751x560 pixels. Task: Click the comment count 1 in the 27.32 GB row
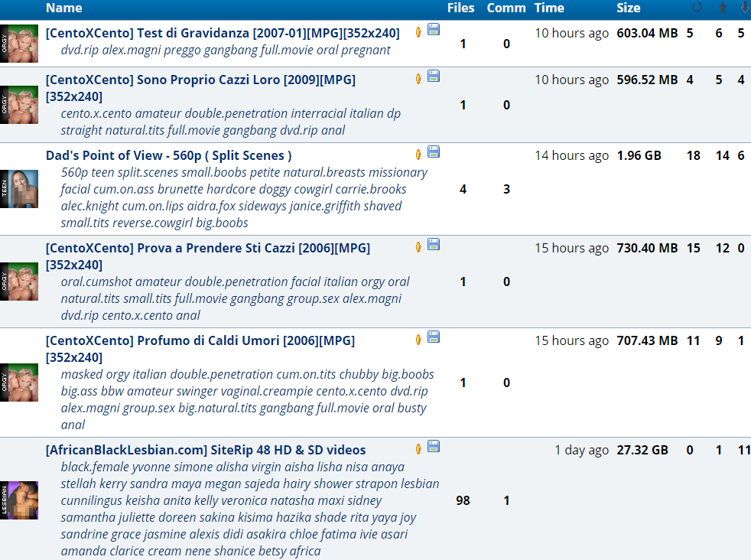click(x=506, y=500)
